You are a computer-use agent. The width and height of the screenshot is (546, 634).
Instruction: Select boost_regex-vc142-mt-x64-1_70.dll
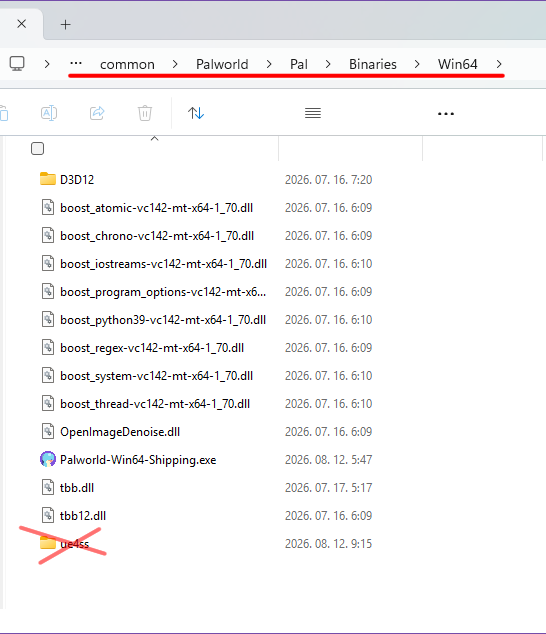coord(152,348)
